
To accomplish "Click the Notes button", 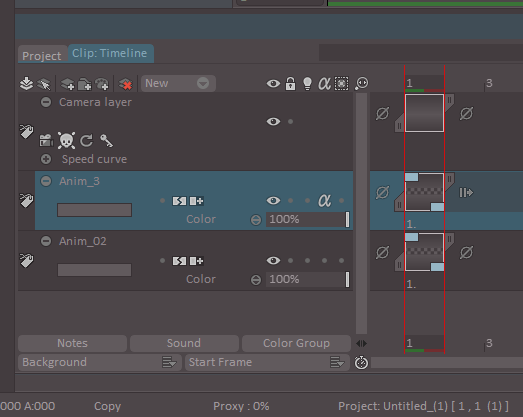I will (x=72, y=343).
